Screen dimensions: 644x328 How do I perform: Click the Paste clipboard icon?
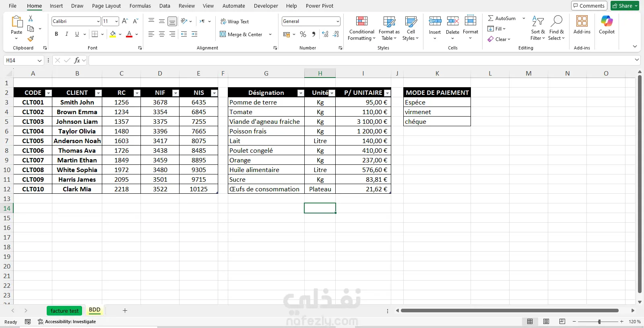click(x=17, y=22)
